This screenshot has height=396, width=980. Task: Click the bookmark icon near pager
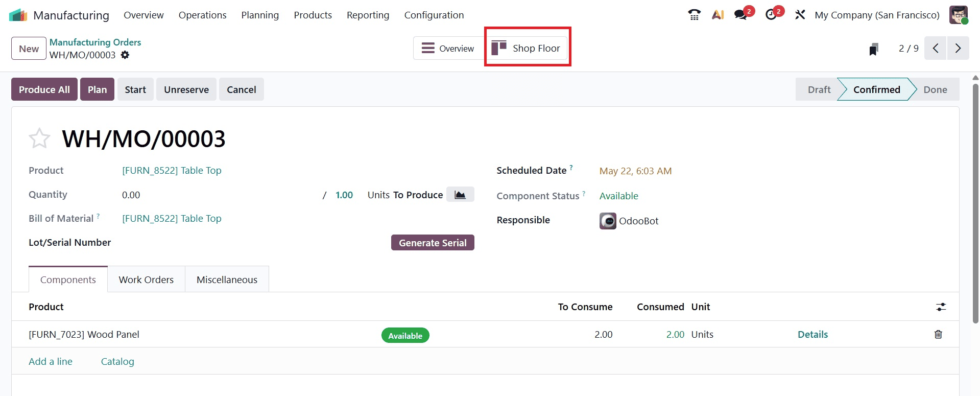pyautogui.click(x=873, y=49)
